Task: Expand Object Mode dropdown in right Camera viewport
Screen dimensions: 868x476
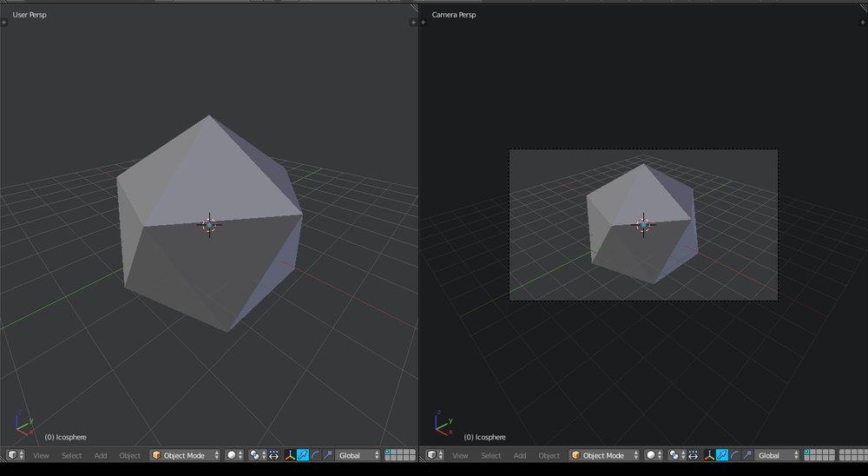Action: click(604, 455)
